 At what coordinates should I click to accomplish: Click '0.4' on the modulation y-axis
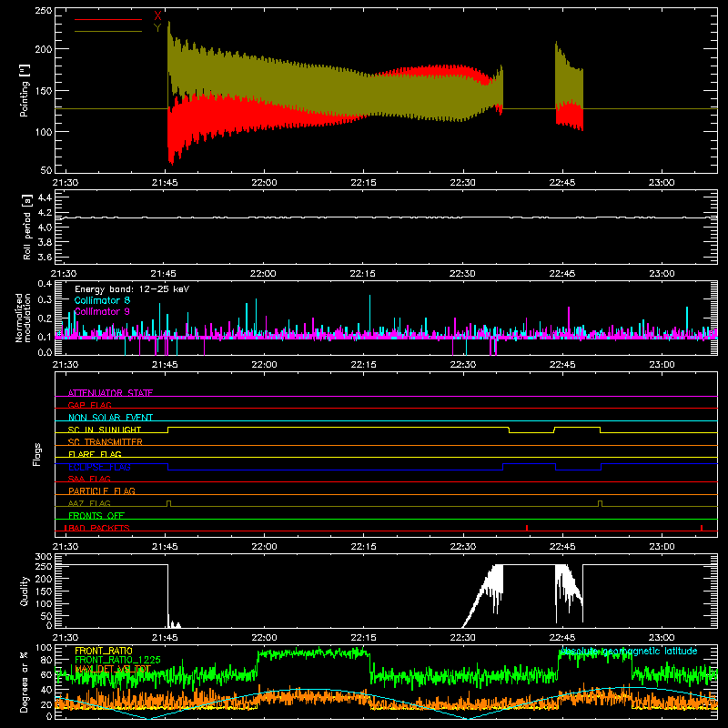point(45,284)
